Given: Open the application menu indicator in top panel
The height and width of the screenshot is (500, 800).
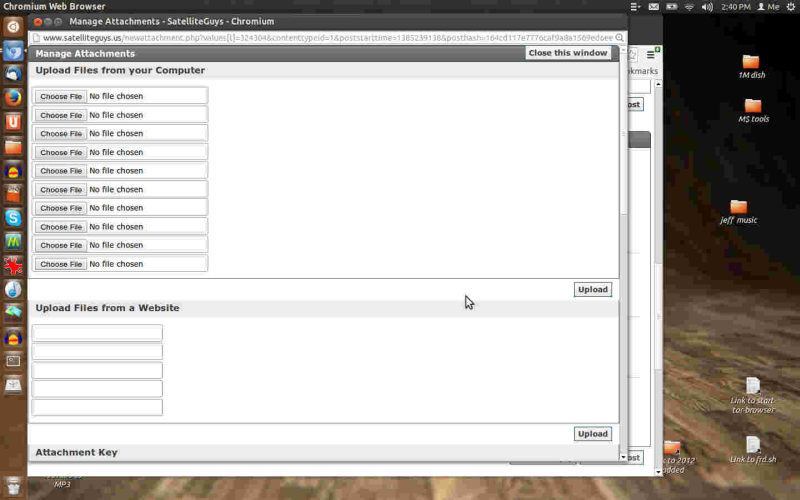Looking at the screenshot, I should click(x=635, y=7).
